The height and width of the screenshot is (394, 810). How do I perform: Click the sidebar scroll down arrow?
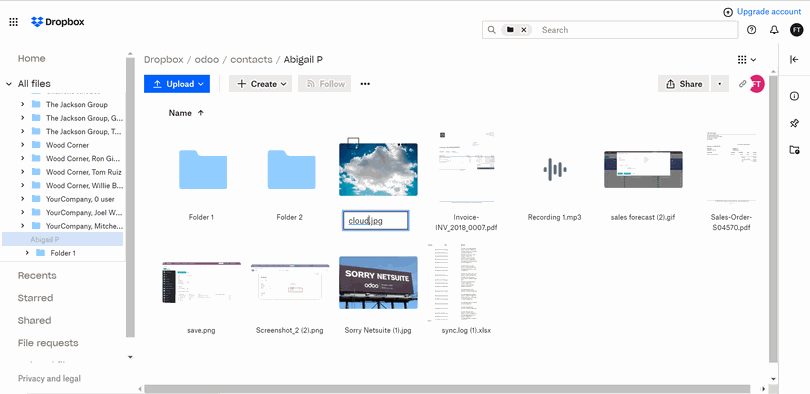(130, 357)
